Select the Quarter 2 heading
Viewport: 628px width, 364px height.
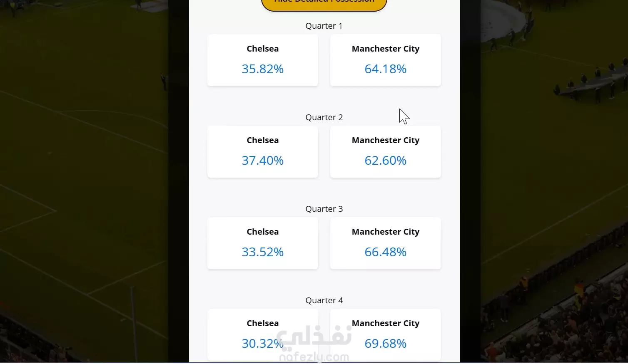tap(324, 117)
